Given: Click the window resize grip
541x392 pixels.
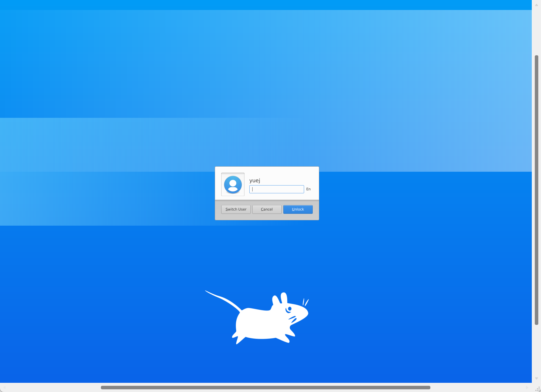Looking at the screenshot, I should [x=537, y=388].
